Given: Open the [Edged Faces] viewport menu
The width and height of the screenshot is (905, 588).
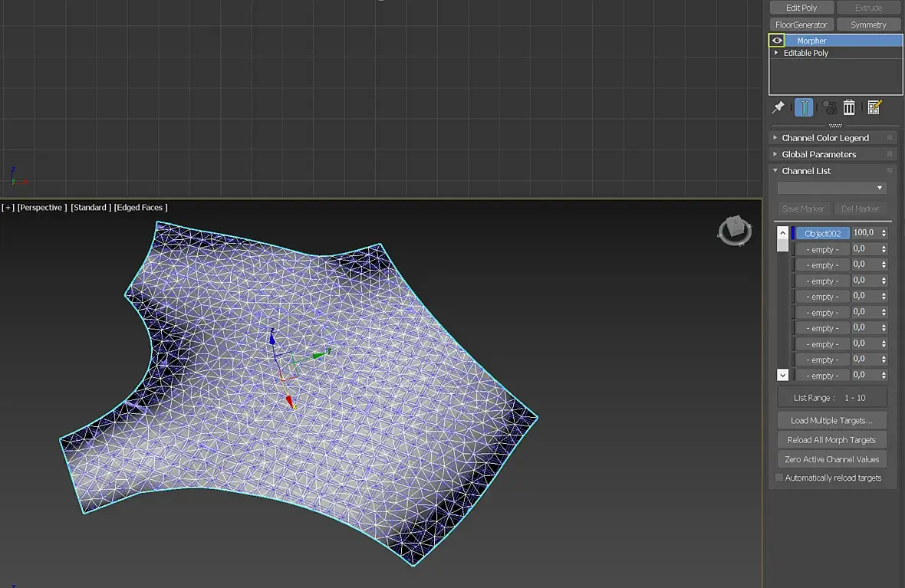Looking at the screenshot, I should tap(141, 207).
